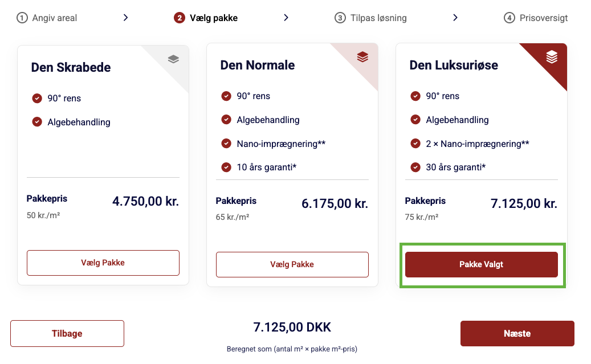591x364 pixels.
Task: Click step 3 circle icon for Tilpas løsning
Action: (340, 18)
